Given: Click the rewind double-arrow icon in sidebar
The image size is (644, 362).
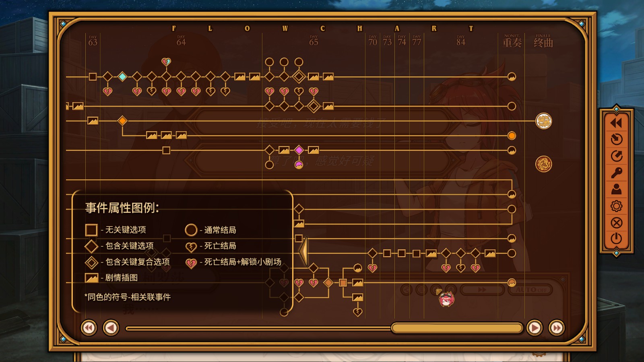Looking at the screenshot, I should [616, 123].
